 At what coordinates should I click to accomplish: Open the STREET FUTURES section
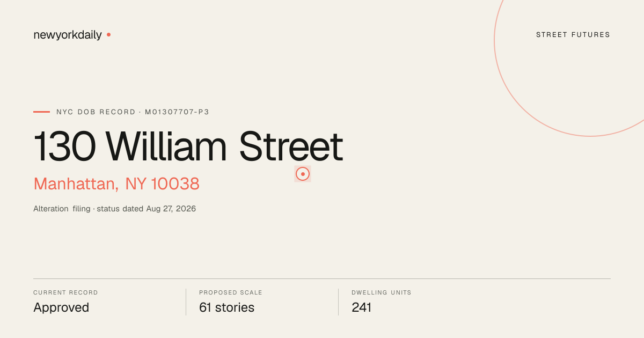click(573, 35)
